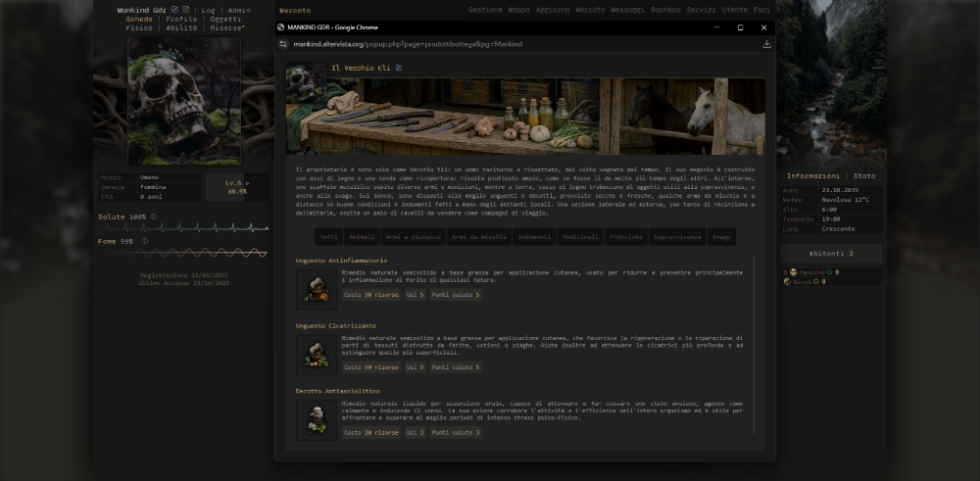
Task: Click the edit icon next to Il Vecchio Eli
Action: pyautogui.click(x=399, y=68)
